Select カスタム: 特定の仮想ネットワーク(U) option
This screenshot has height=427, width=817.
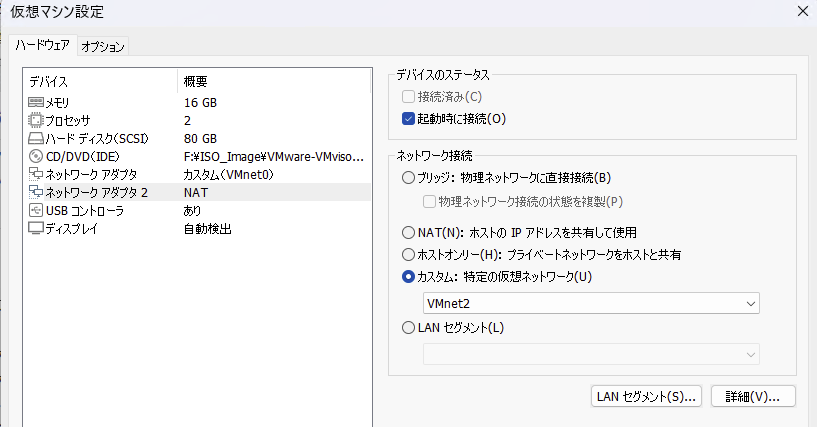click(408, 277)
